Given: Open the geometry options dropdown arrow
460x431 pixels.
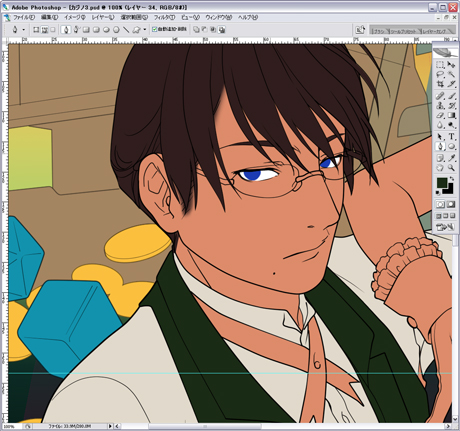Looking at the screenshot, I should 145,30.
